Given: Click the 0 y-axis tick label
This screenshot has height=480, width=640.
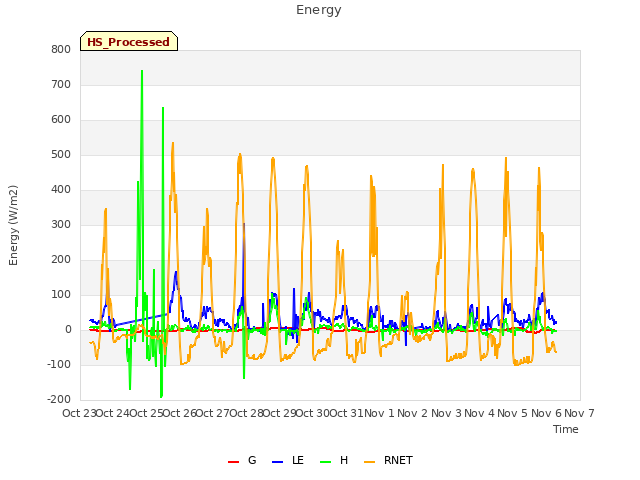Looking at the screenshot, I should pyautogui.click(x=68, y=330).
